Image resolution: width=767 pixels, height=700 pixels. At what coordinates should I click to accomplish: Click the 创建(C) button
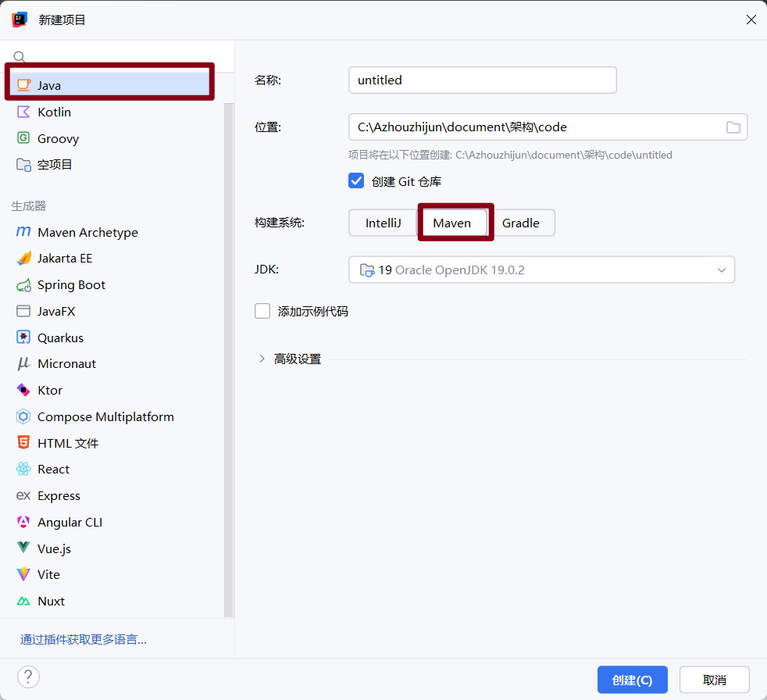(633, 680)
